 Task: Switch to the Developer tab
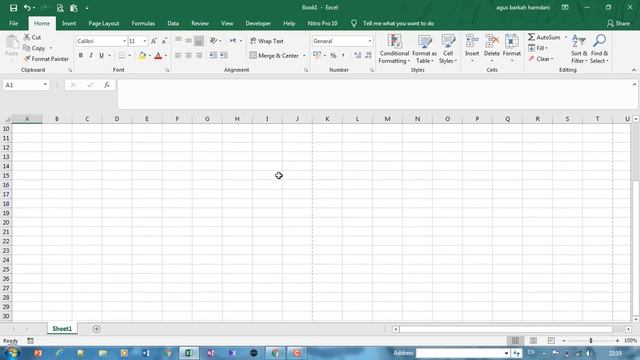point(258,23)
